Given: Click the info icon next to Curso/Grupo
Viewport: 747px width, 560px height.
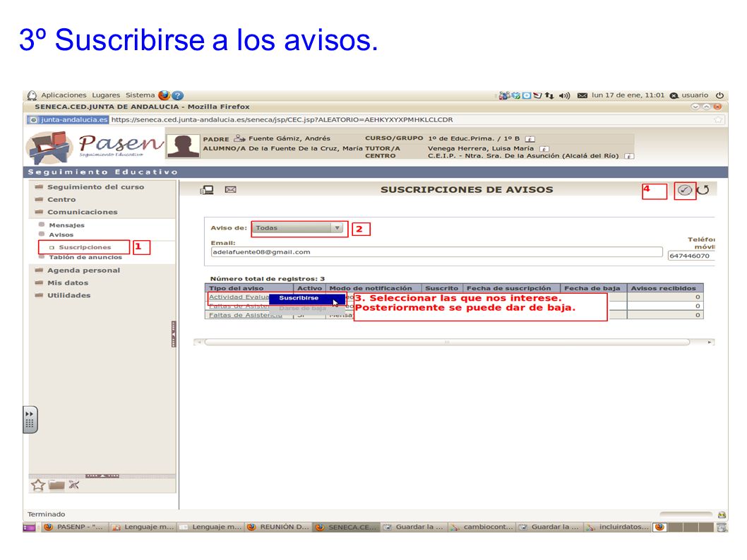Looking at the screenshot, I should [x=530, y=139].
